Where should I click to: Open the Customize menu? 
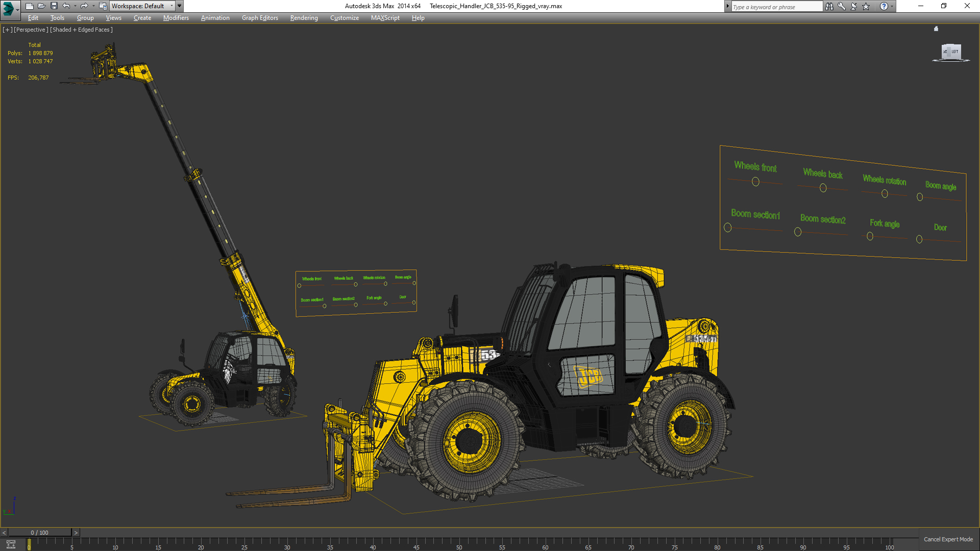(x=345, y=18)
